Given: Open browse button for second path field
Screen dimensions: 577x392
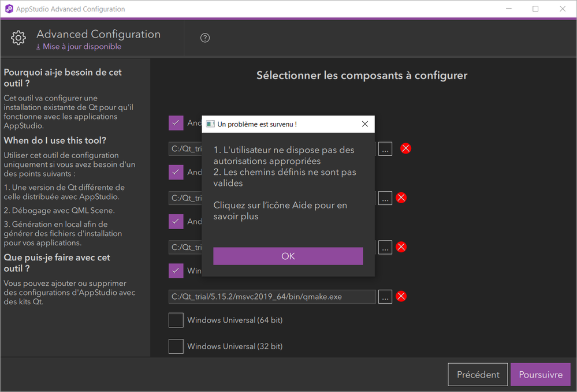Looking at the screenshot, I should pyautogui.click(x=385, y=197).
